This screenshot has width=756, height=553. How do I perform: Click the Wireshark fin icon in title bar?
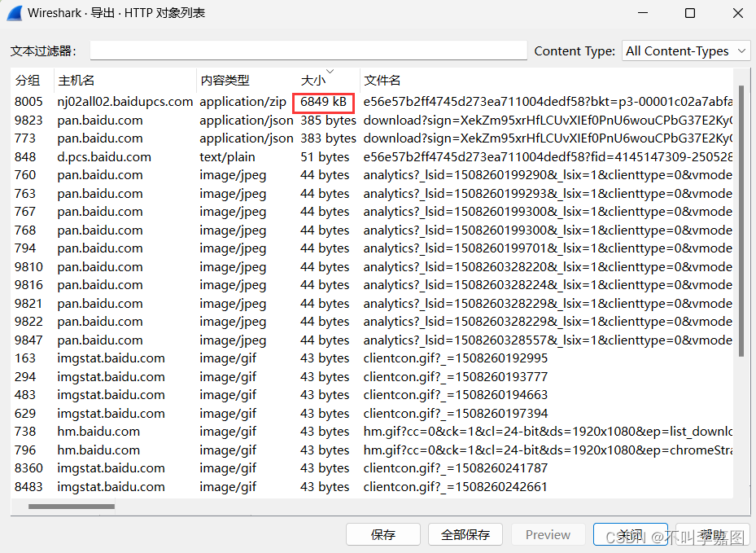[x=15, y=12]
